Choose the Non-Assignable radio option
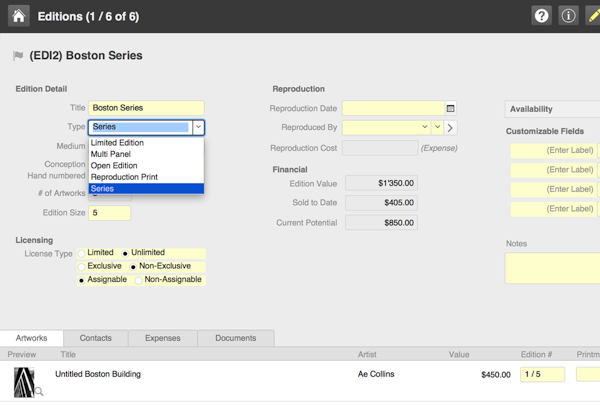 (x=139, y=280)
